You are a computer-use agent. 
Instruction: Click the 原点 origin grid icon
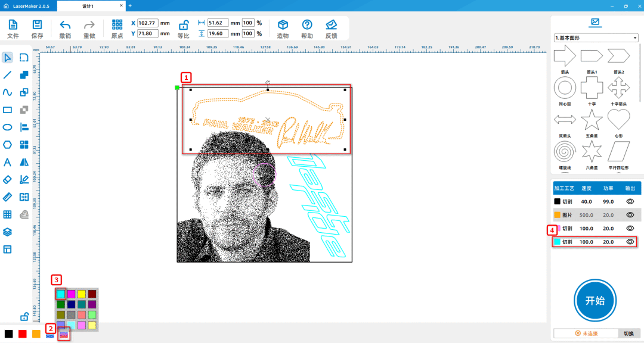coord(117,25)
